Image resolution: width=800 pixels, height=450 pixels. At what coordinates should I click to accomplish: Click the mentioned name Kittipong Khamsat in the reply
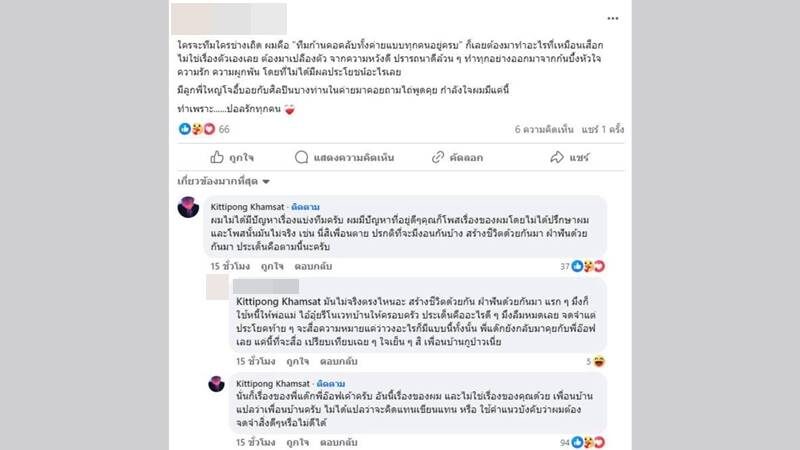click(279, 302)
